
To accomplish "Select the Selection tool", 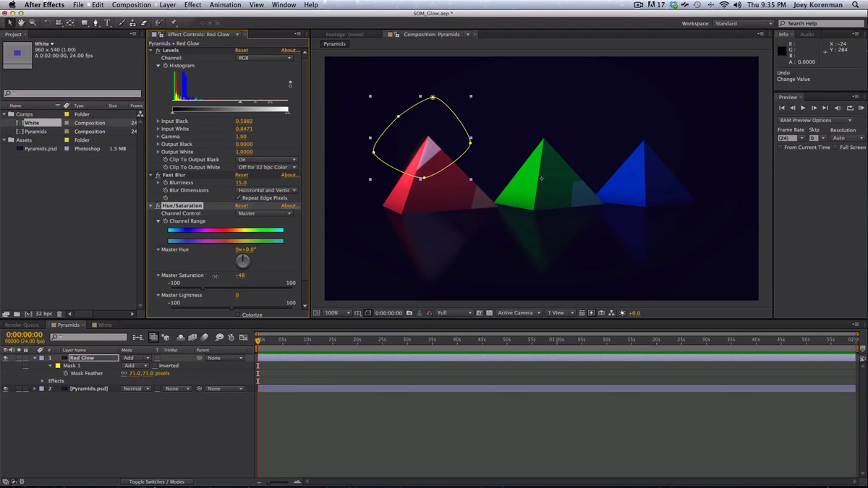I will (x=10, y=22).
